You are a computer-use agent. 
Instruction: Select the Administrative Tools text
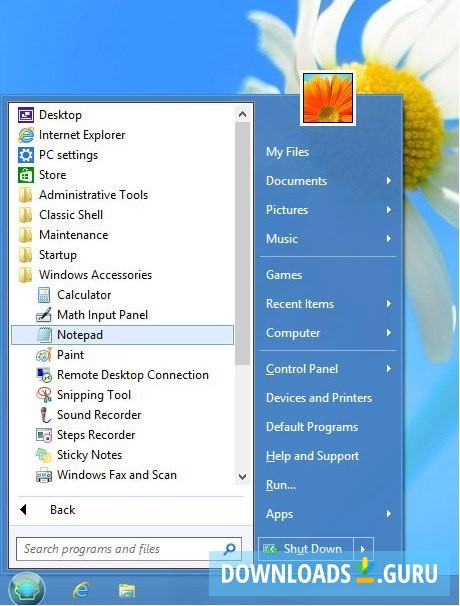pyautogui.click(x=94, y=195)
